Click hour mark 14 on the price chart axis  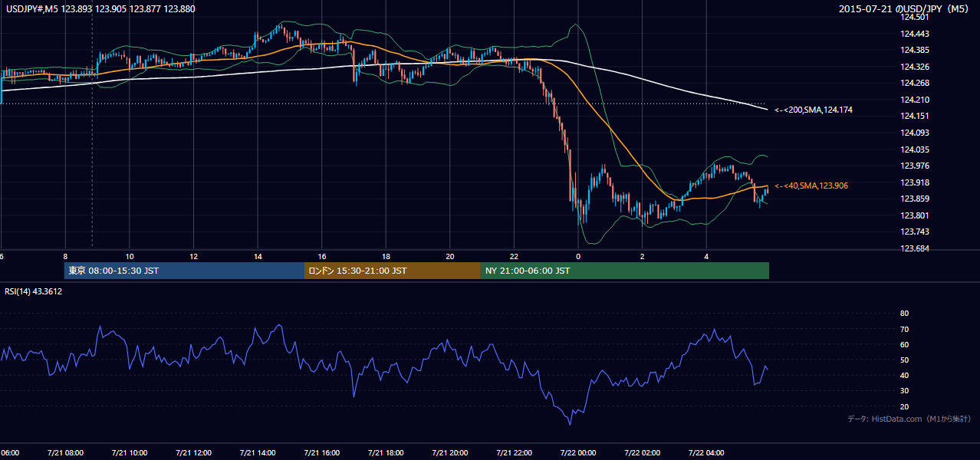coord(258,257)
